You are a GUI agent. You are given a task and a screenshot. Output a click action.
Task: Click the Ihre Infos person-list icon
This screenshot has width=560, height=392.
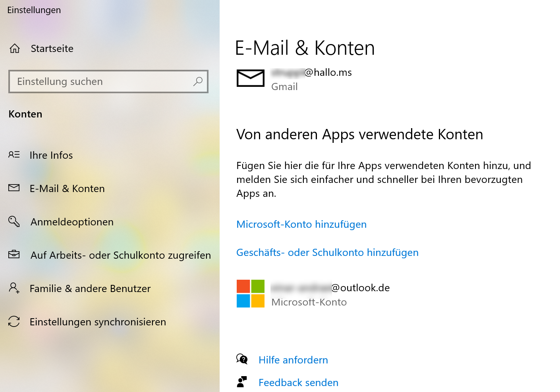14,155
